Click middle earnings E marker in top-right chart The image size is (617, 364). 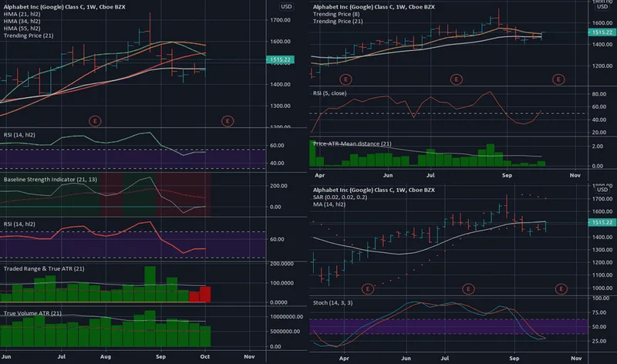(x=457, y=79)
